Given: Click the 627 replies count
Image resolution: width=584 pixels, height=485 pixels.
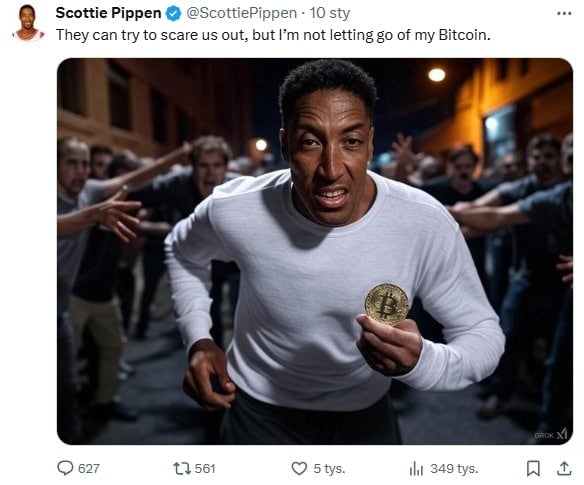Looking at the screenshot, I should (89, 468).
